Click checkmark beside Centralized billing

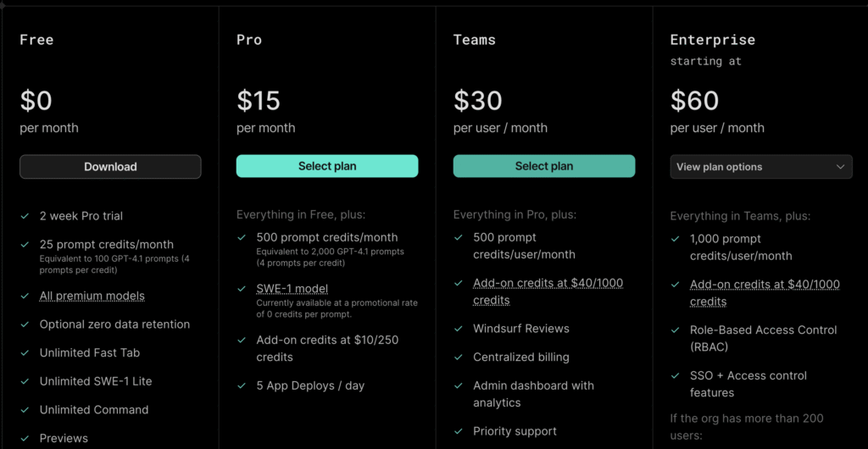point(459,358)
